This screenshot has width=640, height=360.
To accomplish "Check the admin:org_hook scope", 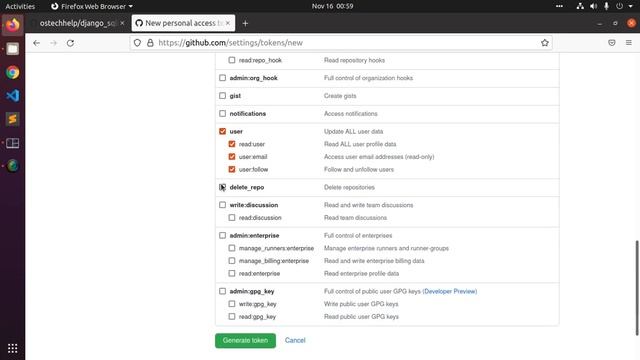I will pos(222,78).
